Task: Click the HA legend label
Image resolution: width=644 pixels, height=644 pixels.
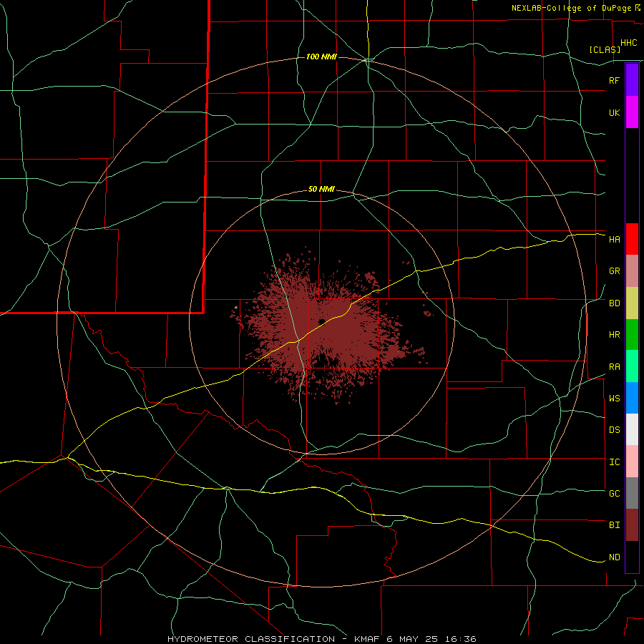Action: tap(615, 240)
